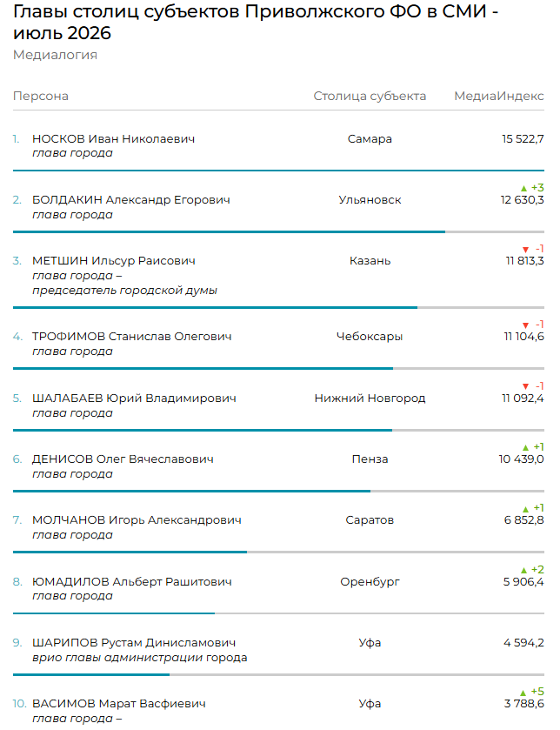
Task: Click the green up arrow for Денисов
Action: click(525, 447)
